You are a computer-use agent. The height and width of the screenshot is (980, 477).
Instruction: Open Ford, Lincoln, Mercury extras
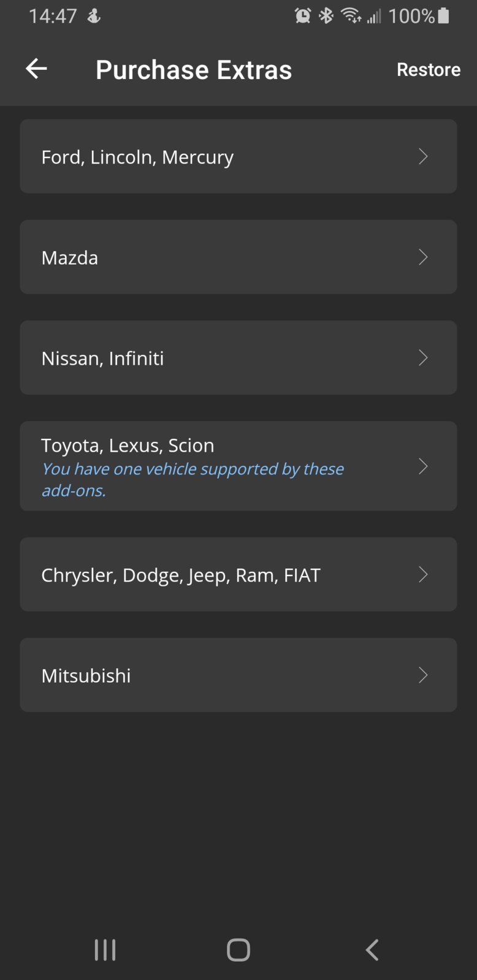(238, 156)
